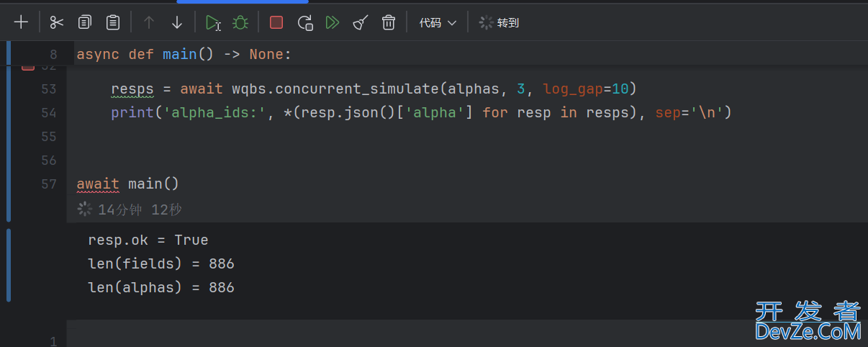
Task: Click output line resp.ok = True
Action: tap(148, 240)
